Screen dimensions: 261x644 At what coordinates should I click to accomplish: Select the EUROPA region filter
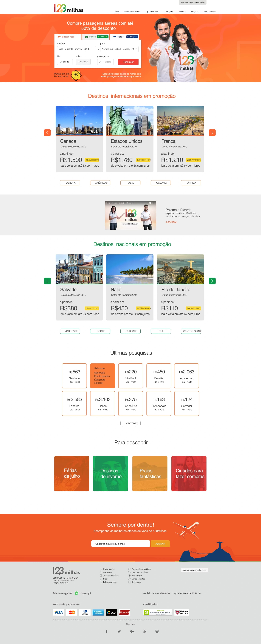pyautogui.click(x=70, y=183)
